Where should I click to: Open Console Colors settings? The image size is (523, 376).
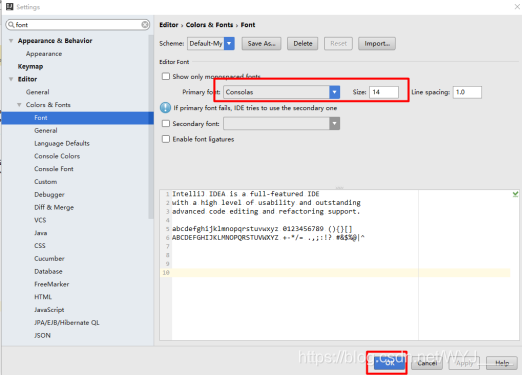click(57, 156)
